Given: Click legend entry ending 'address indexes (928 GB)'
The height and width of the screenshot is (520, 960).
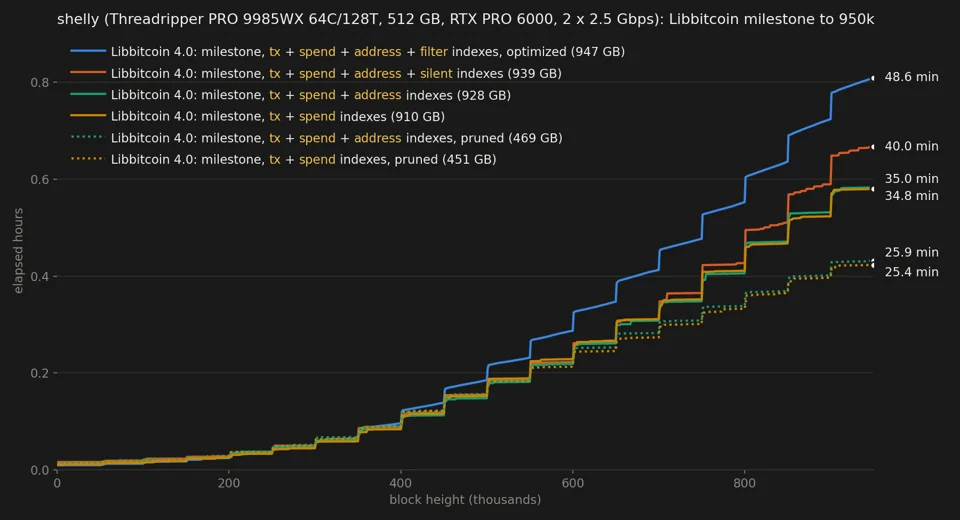Looking at the screenshot, I should pyautogui.click(x=310, y=95).
